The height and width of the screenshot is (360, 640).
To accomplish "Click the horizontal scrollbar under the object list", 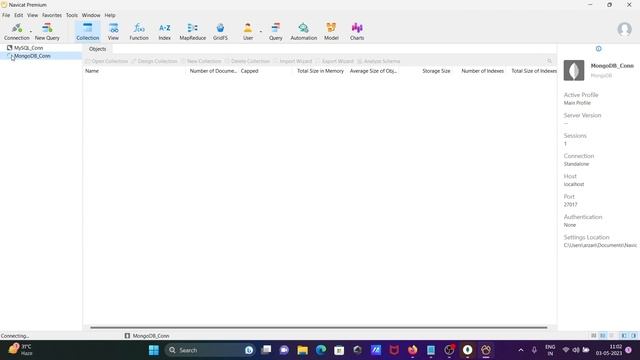I will [x=318, y=327].
